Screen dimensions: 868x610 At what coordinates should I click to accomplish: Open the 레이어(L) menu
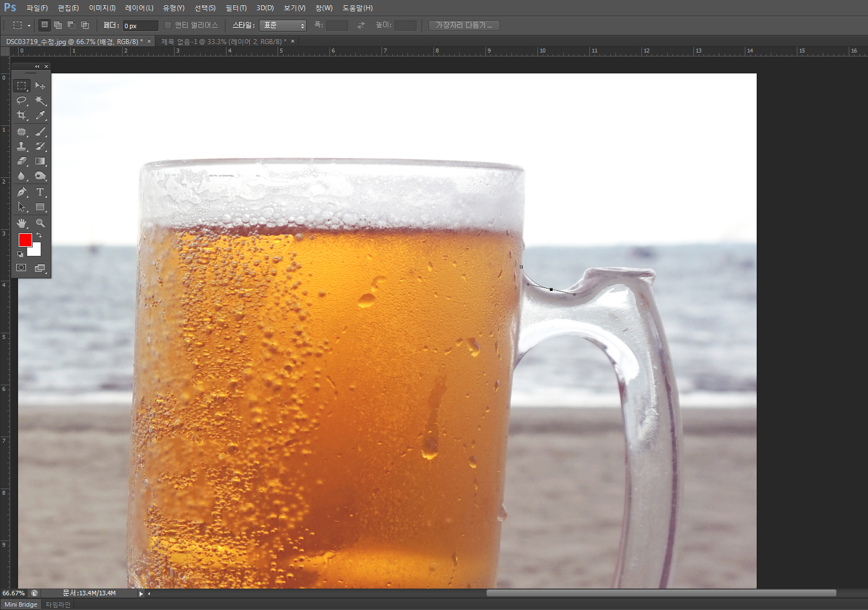click(139, 8)
